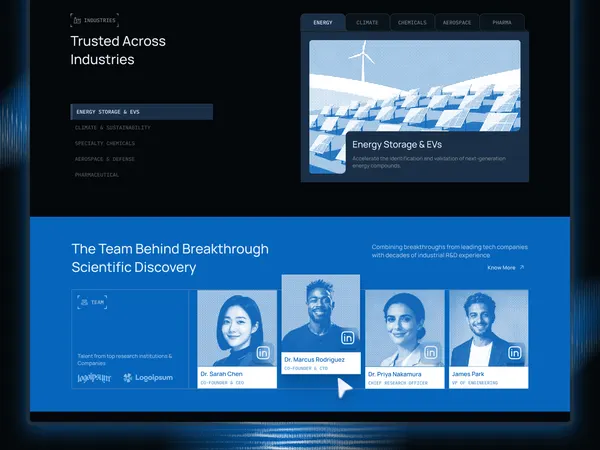Select Climate & Sustainability list item
The image size is (600, 450).
pyautogui.click(x=112, y=128)
